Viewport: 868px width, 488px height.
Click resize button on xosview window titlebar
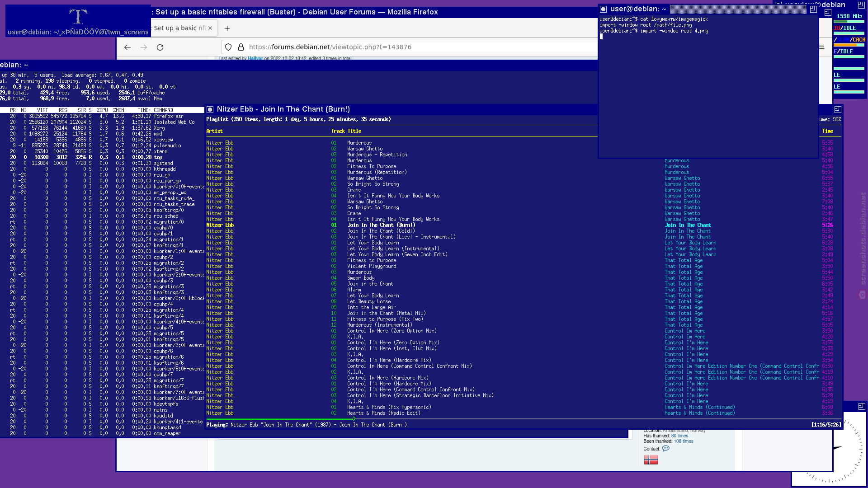[861, 5]
